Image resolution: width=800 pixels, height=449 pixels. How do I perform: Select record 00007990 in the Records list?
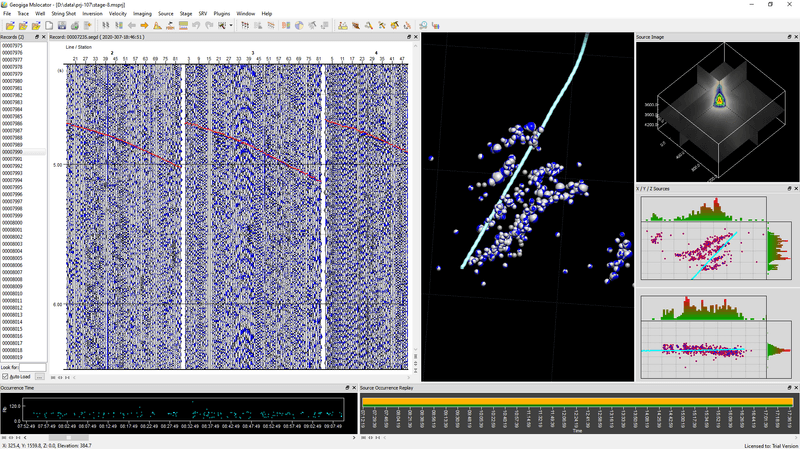coord(13,152)
